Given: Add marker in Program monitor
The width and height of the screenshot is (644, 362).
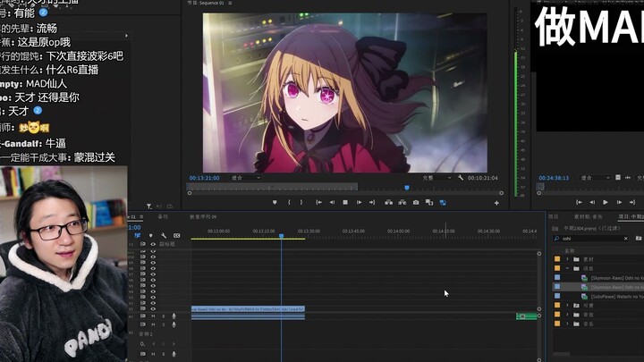Looking at the screenshot, I should click(275, 202).
